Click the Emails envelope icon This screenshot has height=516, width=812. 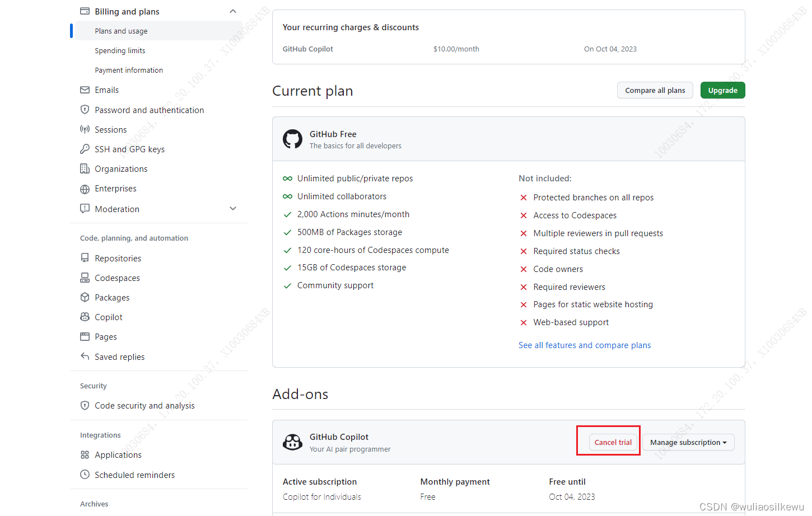point(85,90)
